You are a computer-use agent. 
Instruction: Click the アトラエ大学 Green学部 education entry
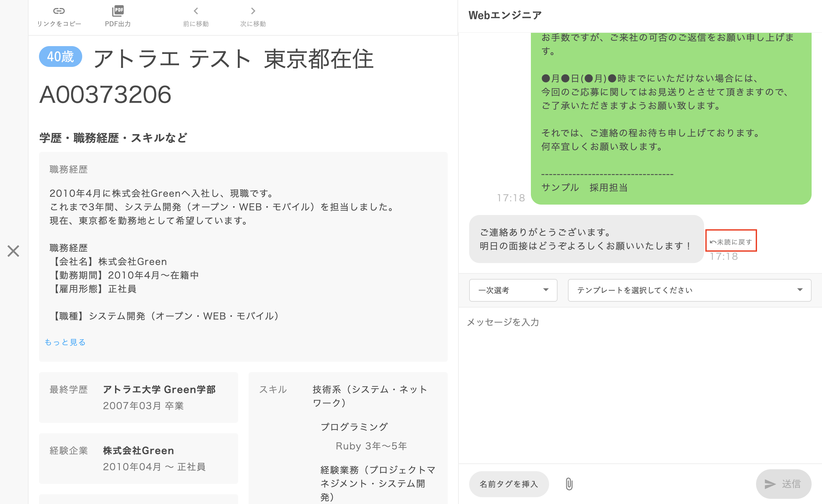160,389
